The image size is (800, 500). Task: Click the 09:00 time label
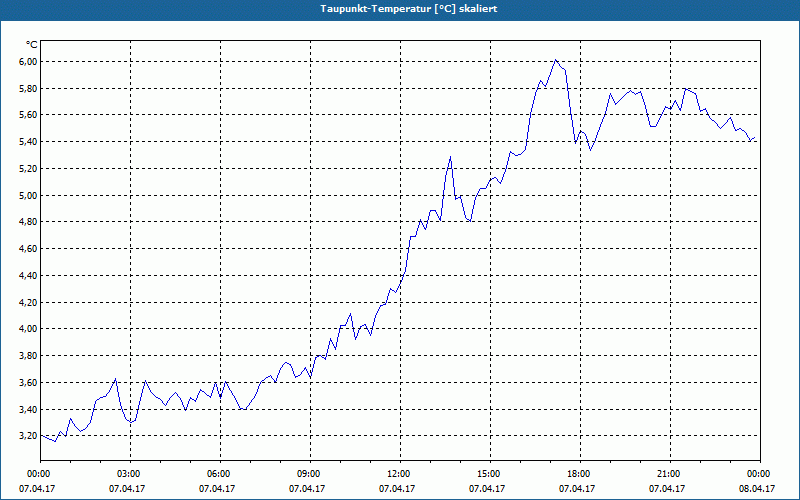tap(310, 473)
